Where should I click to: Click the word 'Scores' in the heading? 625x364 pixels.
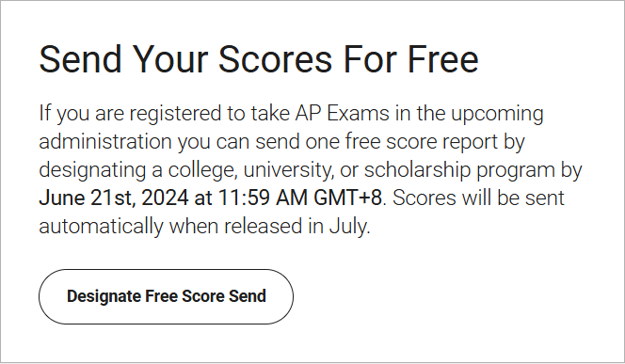275,59
